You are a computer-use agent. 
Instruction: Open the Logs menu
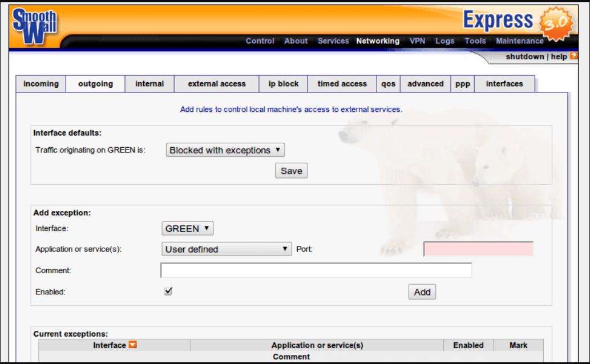pos(444,41)
